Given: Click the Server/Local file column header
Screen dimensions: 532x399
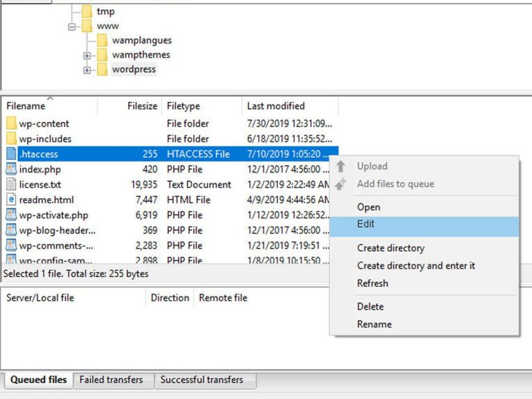Looking at the screenshot, I should click(74, 298).
